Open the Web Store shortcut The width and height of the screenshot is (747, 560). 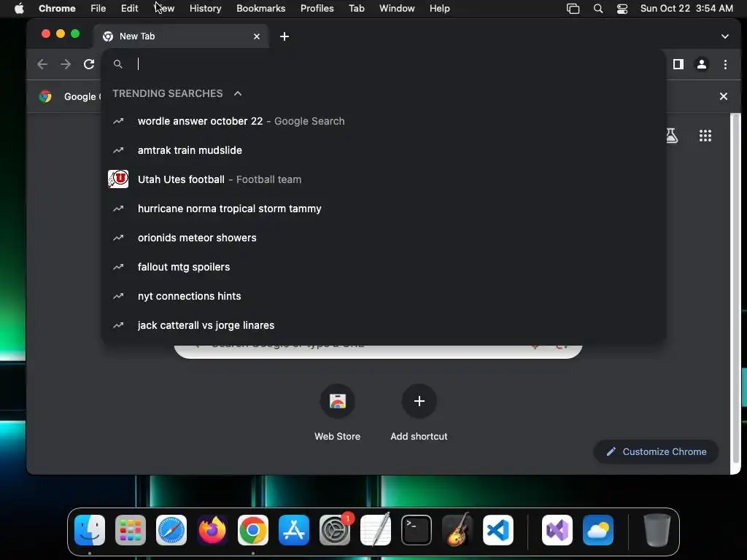click(x=337, y=413)
